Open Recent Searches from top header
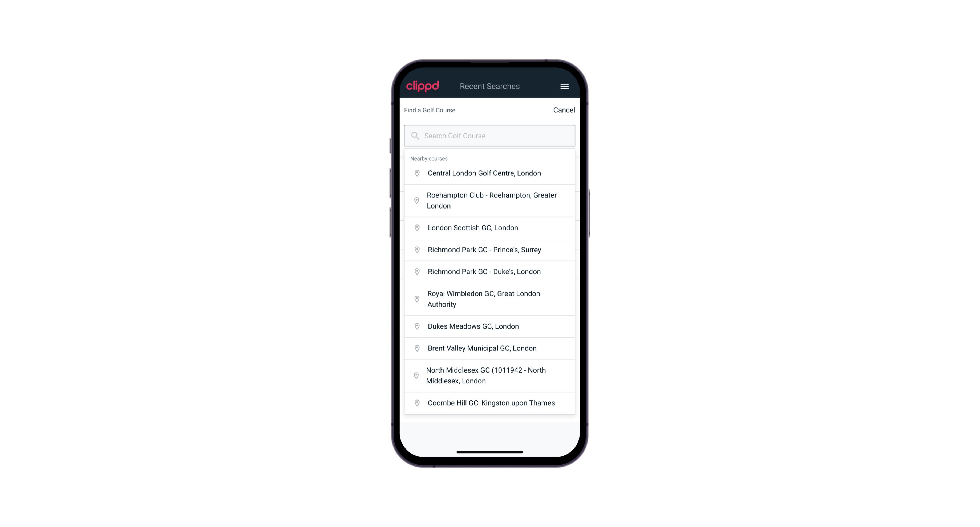This screenshot has height=527, width=980. coord(491,86)
